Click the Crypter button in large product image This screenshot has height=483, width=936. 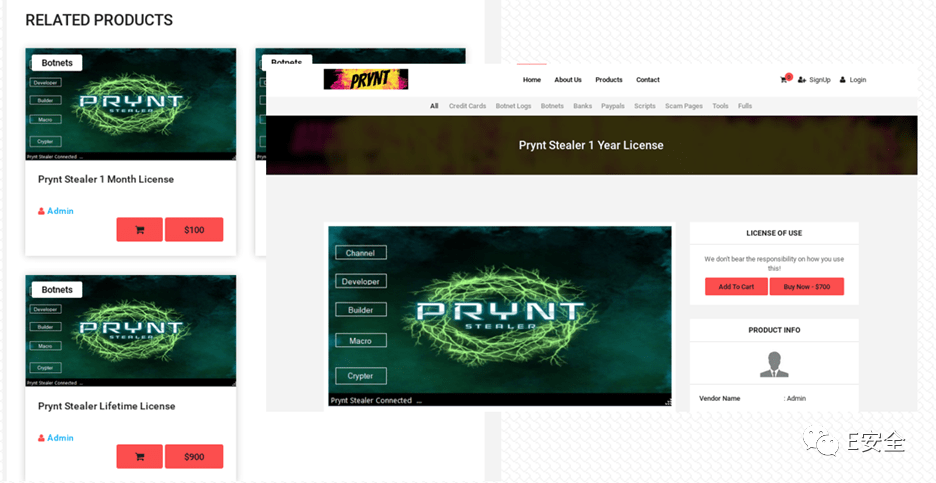(361, 376)
